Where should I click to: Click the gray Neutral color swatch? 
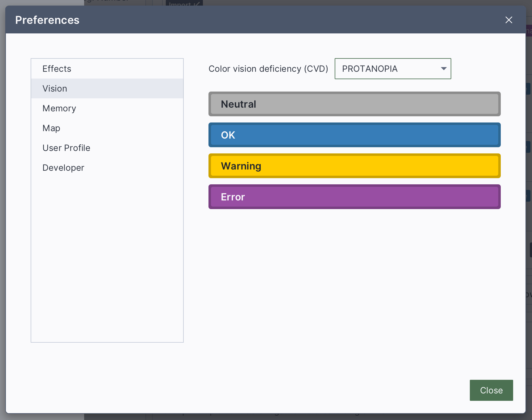354,104
